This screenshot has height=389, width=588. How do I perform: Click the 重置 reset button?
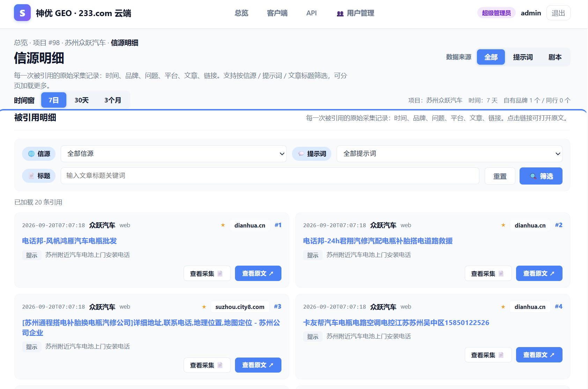pos(500,176)
